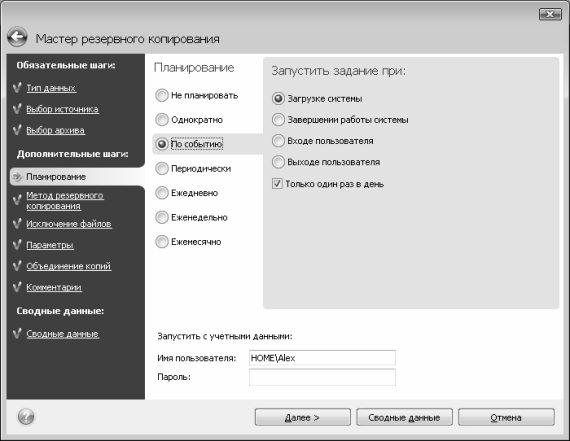Viewport: 570px width, 441px height.
Task: Close the wizard window with X
Action: (550, 14)
